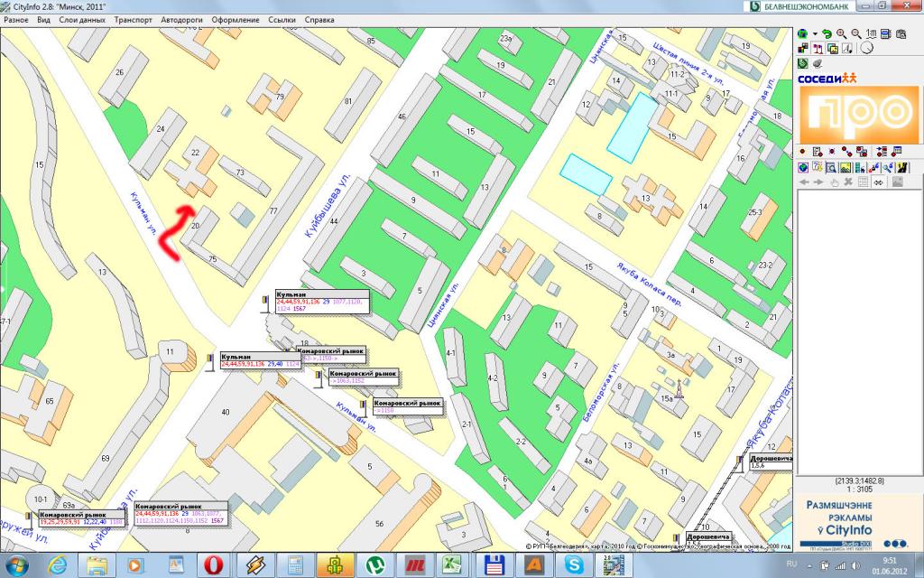Click the framed globe icon in the lower toolbar

click(802, 167)
